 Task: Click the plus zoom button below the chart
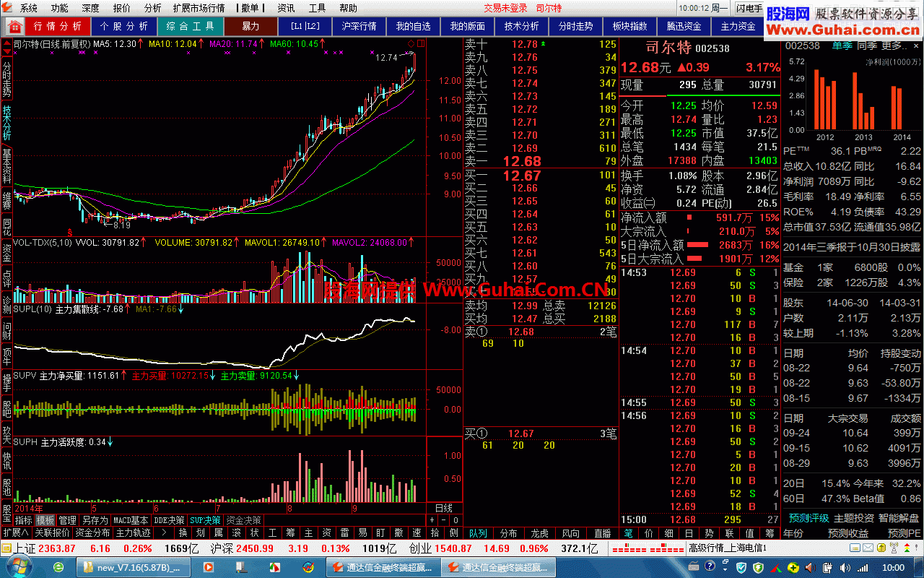[432, 519]
